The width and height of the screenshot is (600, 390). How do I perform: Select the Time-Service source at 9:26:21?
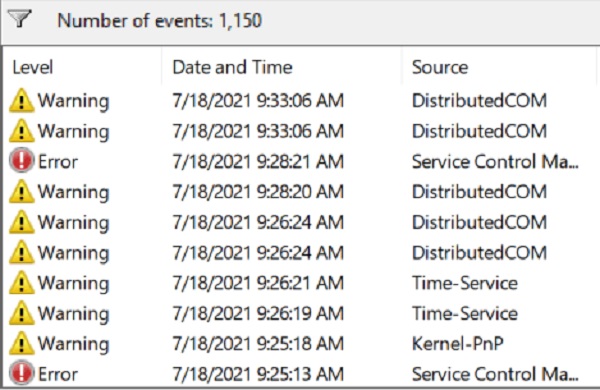[465, 283]
